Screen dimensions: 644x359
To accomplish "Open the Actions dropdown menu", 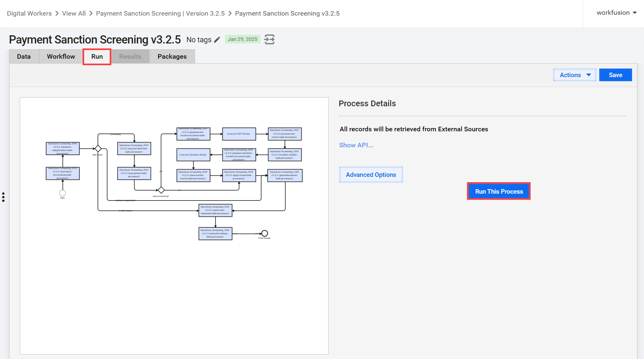I will [x=575, y=75].
